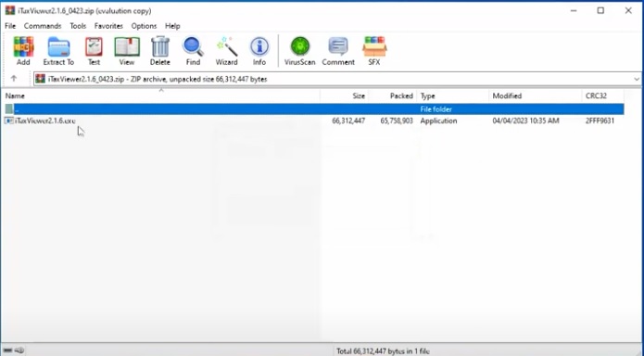Click the parent folder icon row

9,109
